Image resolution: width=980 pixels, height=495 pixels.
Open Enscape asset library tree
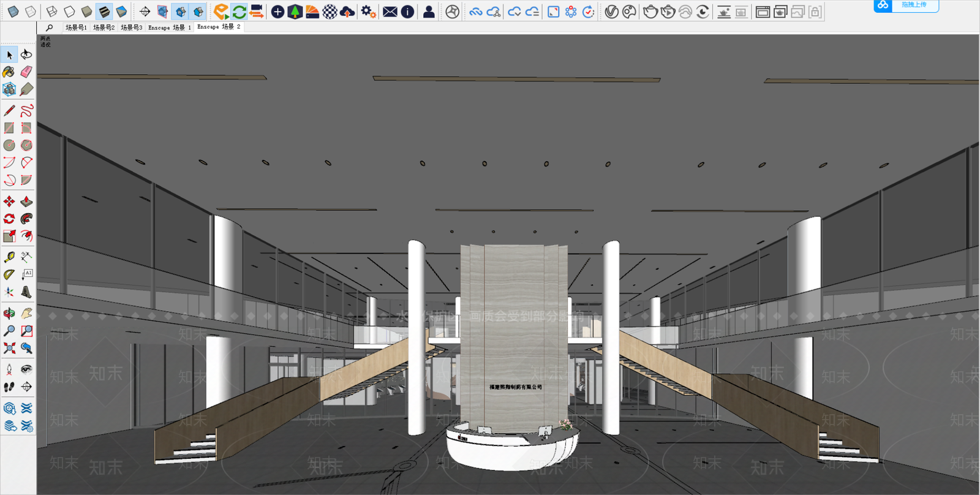point(295,11)
